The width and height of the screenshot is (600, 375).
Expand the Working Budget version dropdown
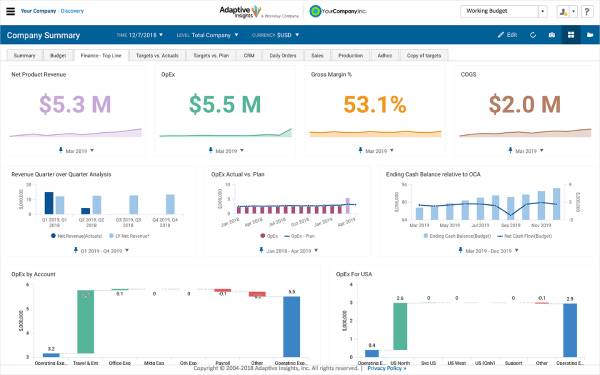[x=542, y=11]
